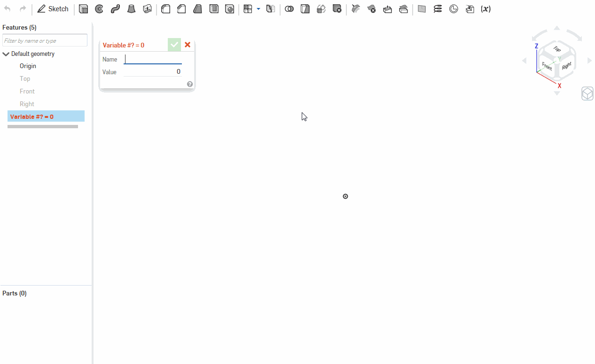
Task: Select the Sweep tool
Action: (x=115, y=9)
